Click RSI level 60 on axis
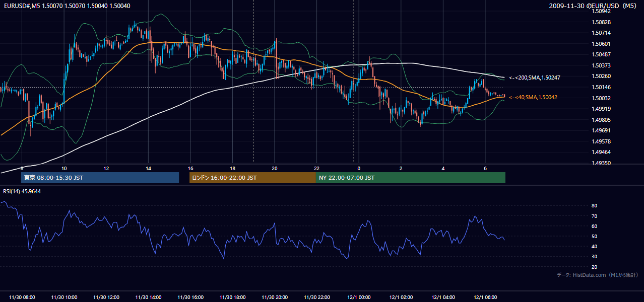Viewport: 644px width, 302px height. click(x=594, y=226)
